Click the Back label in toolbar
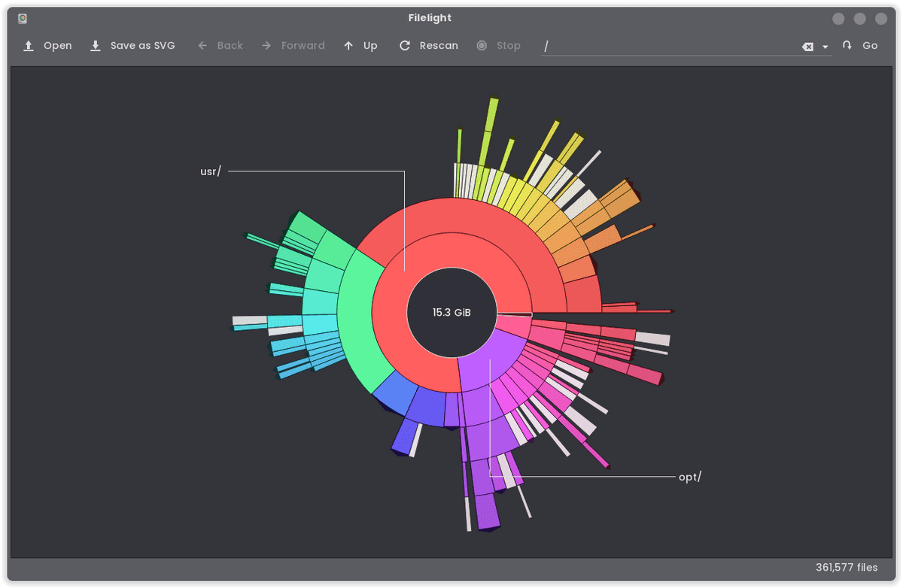The width and height of the screenshot is (903, 588). point(230,46)
